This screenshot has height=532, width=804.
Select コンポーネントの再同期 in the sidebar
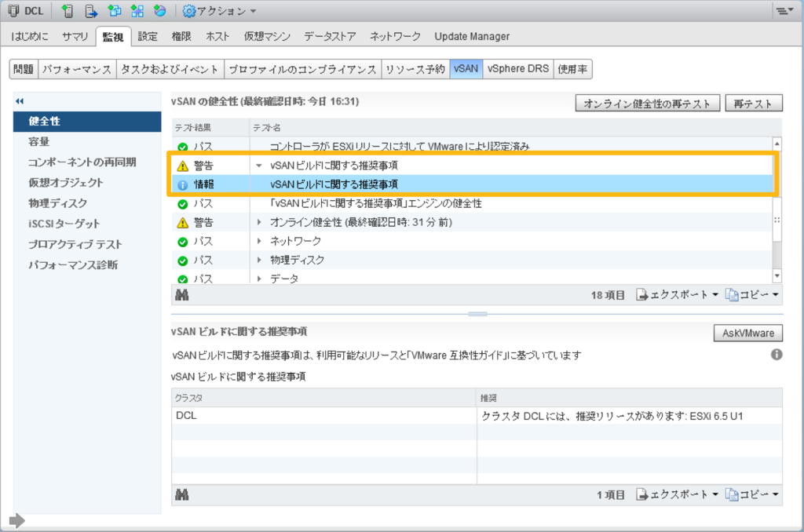pos(87,162)
